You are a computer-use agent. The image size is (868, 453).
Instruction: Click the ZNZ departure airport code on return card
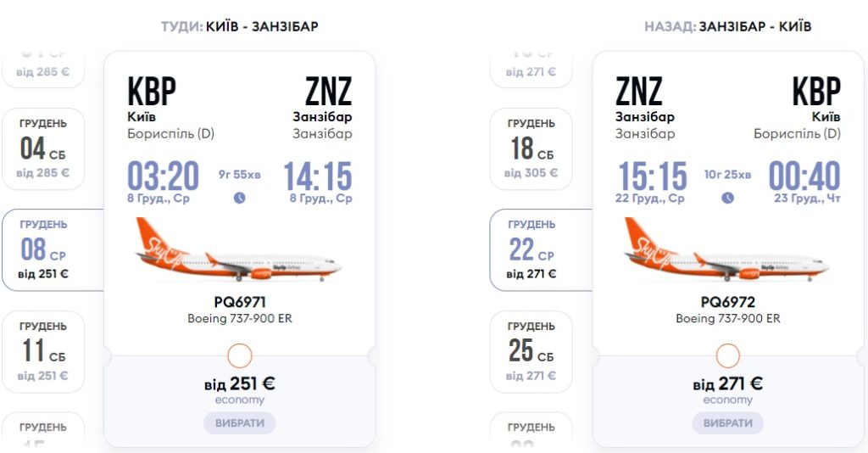click(639, 92)
